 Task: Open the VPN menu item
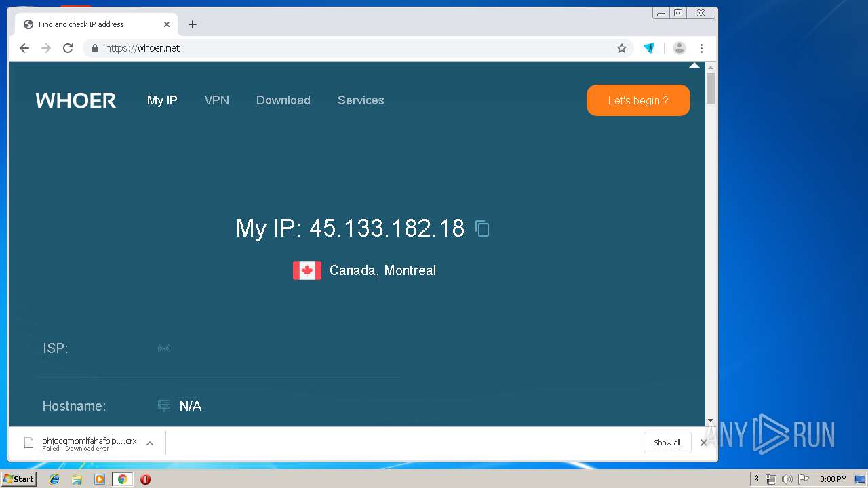(x=217, y=100)
